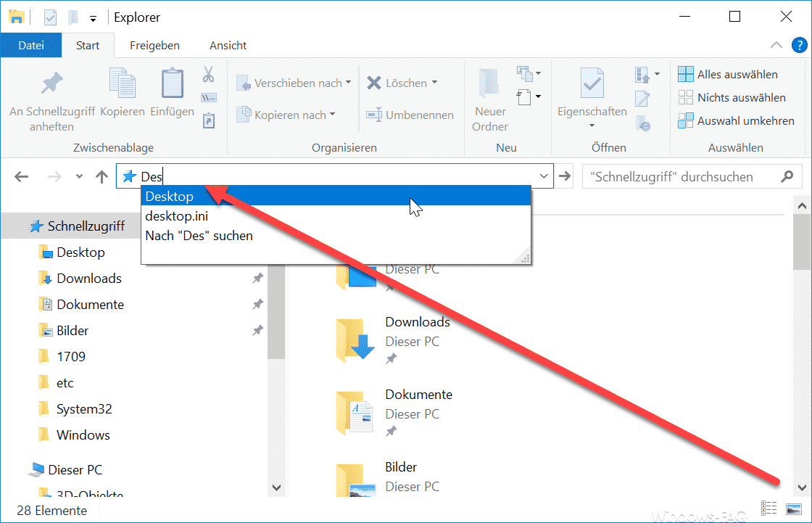Image resolution: width=812 pixels, height=523 pixels.
Task: Select Desktop in the autocomplete suggestions
Action: [170, 197]
